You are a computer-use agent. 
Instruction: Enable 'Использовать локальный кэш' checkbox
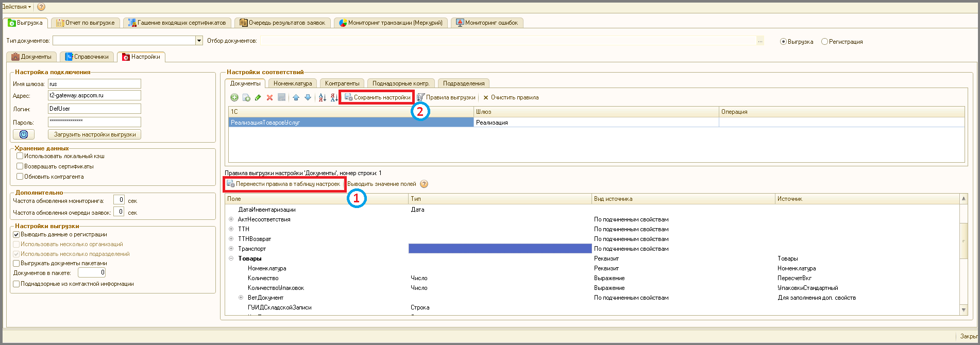tap(20, 156)
